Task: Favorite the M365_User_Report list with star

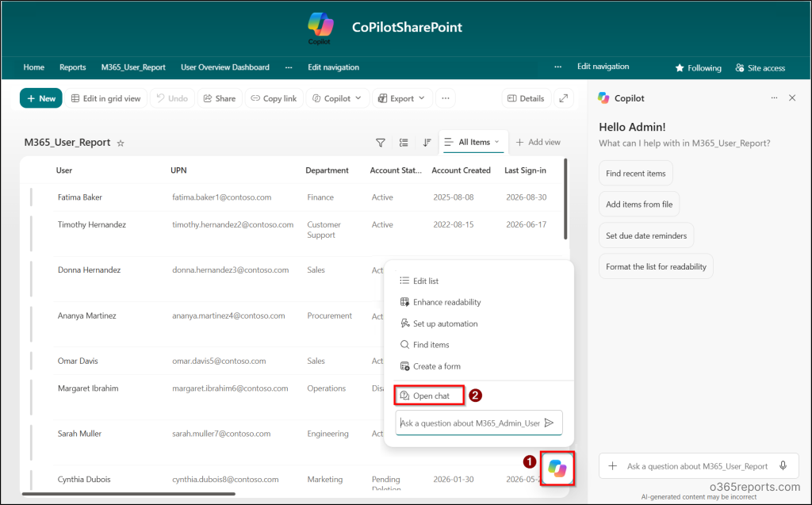Action: pos(121,143)
